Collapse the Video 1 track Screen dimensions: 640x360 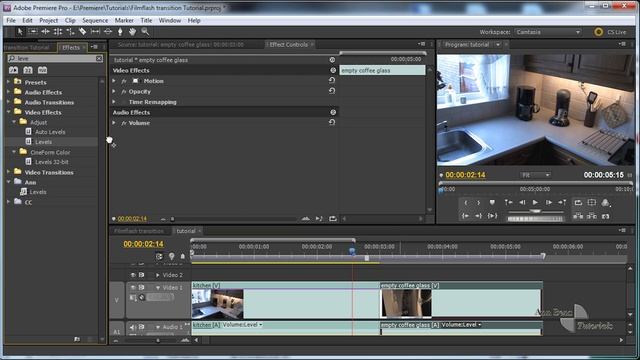(158, 288)
